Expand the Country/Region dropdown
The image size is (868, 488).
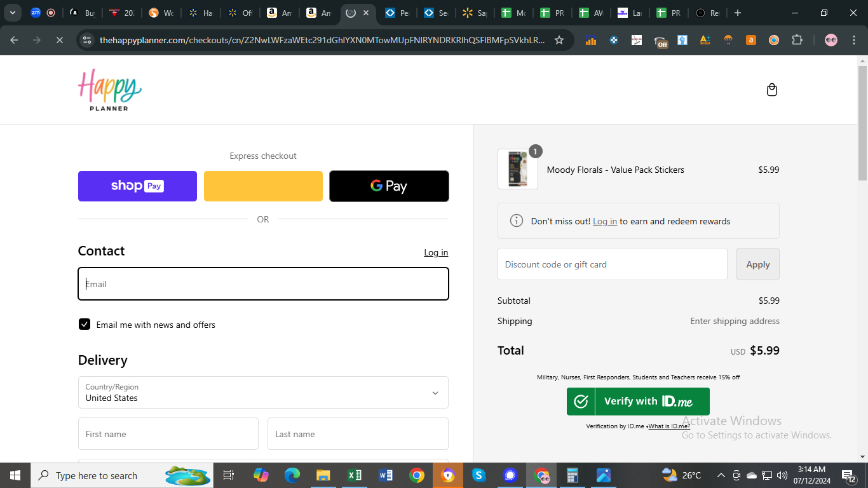(x=263, y=393)
